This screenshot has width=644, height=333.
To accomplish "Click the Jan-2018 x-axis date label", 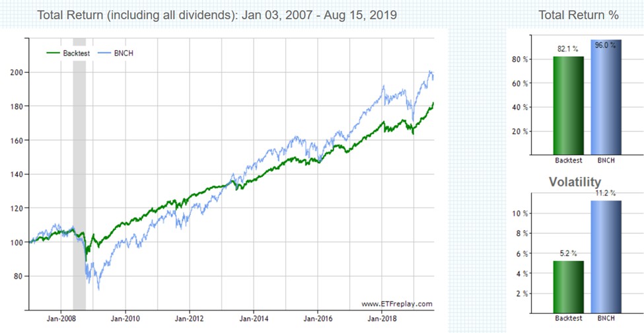I will [382, 318].
